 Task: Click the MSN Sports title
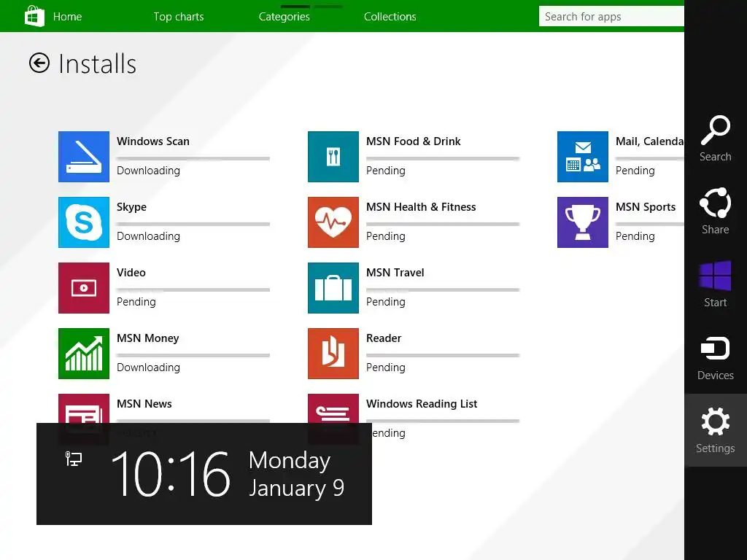[x=646, y=207]
